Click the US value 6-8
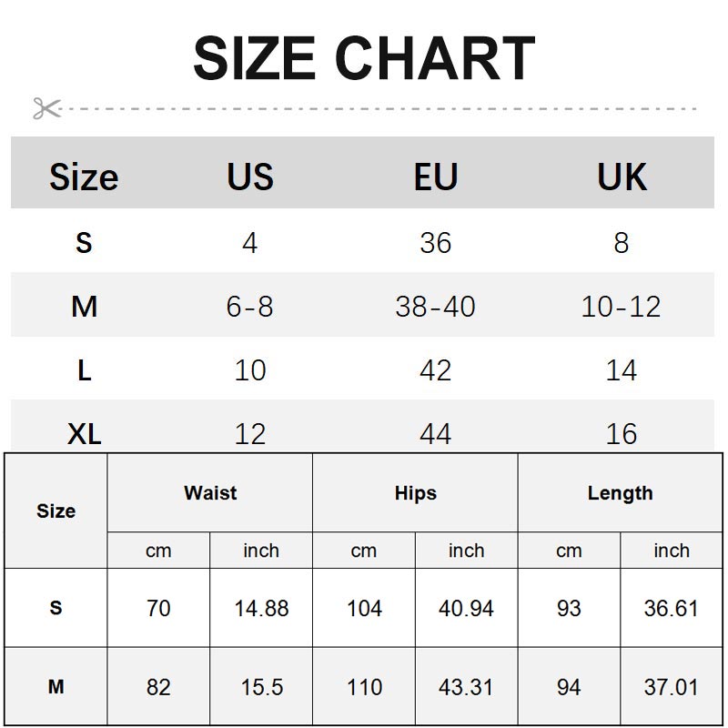728x728 pixels. coord(250,307)
